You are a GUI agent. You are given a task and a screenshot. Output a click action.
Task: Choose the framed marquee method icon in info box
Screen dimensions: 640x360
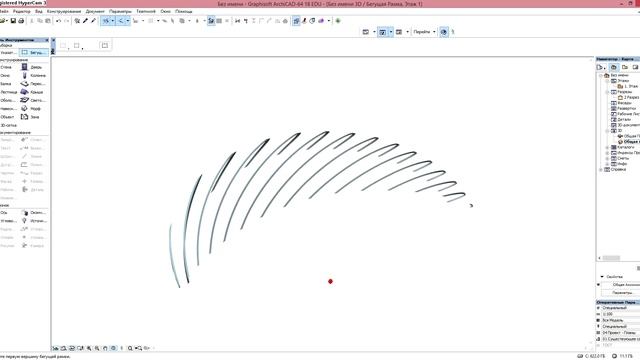point(105,46)
